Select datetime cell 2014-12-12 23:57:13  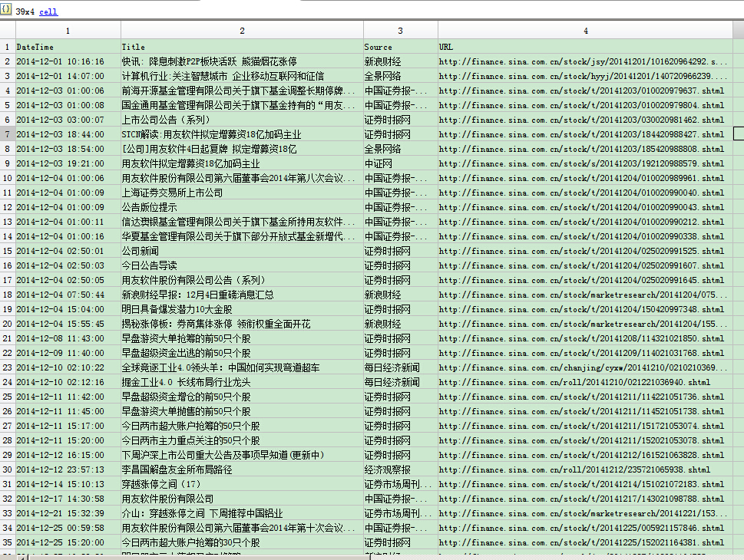(x=68, y=470)
